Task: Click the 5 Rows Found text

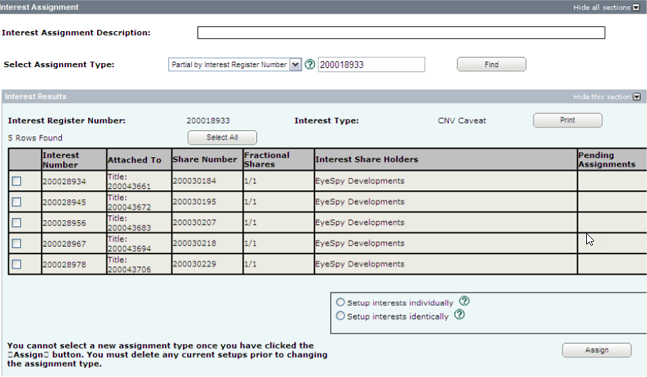Action: [35, 138]
